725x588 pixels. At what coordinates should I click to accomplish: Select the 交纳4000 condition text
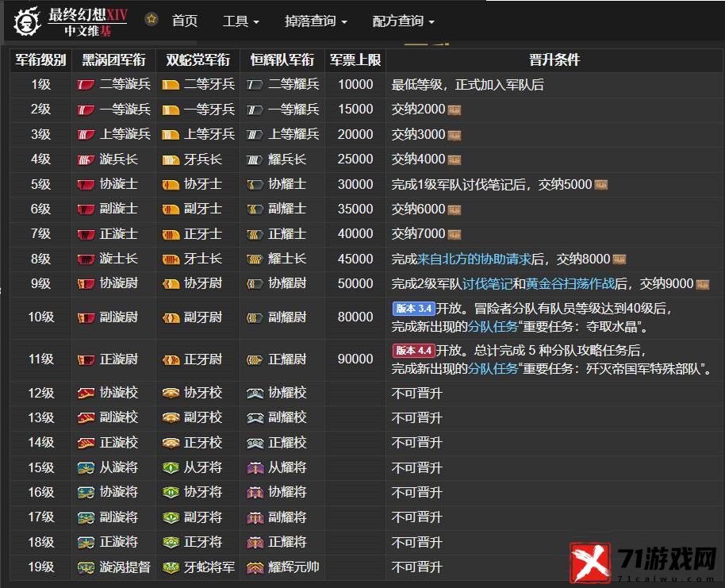419,159
